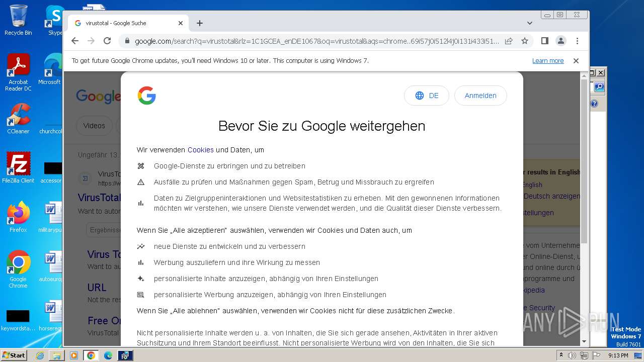Open Microsoft Edge from the taskbar
Image resolution: width=644 pixels, height=362 pixels.
click(x=108, y=355)
